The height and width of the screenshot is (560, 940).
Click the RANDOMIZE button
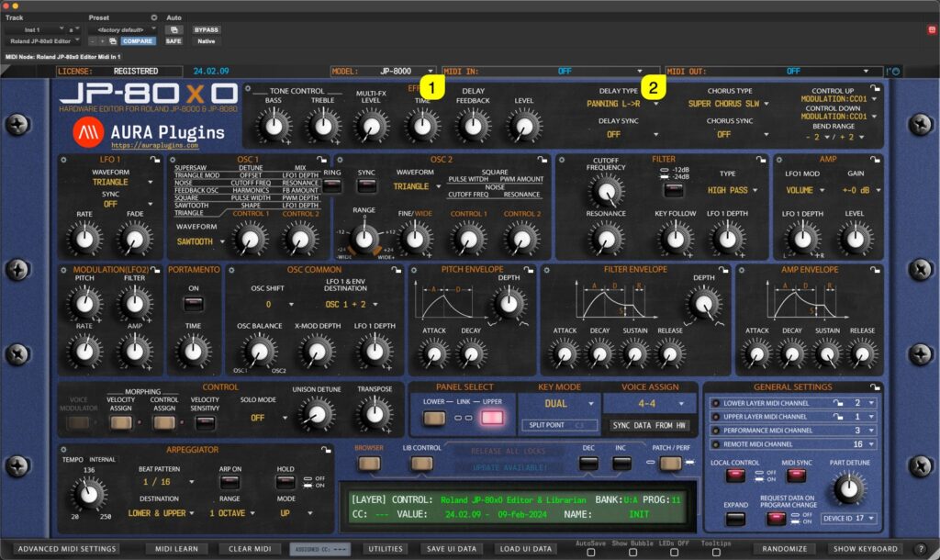click(784, 549)
